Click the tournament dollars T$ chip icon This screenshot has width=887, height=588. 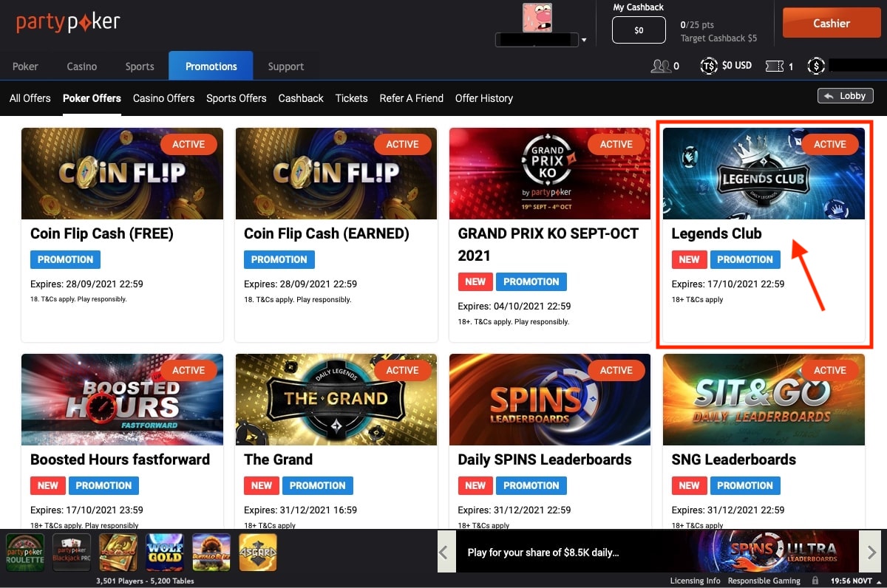[x=709, y=66]
